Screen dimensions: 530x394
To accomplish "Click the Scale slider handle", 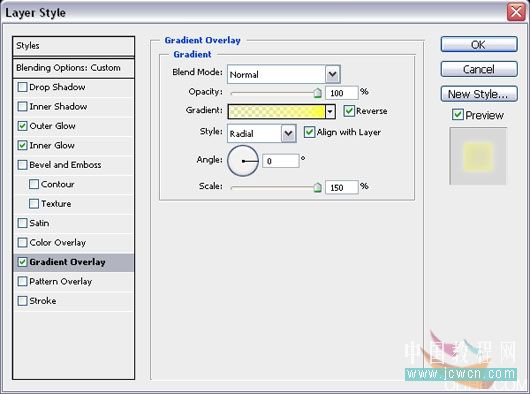I will (x=317, y=187).
